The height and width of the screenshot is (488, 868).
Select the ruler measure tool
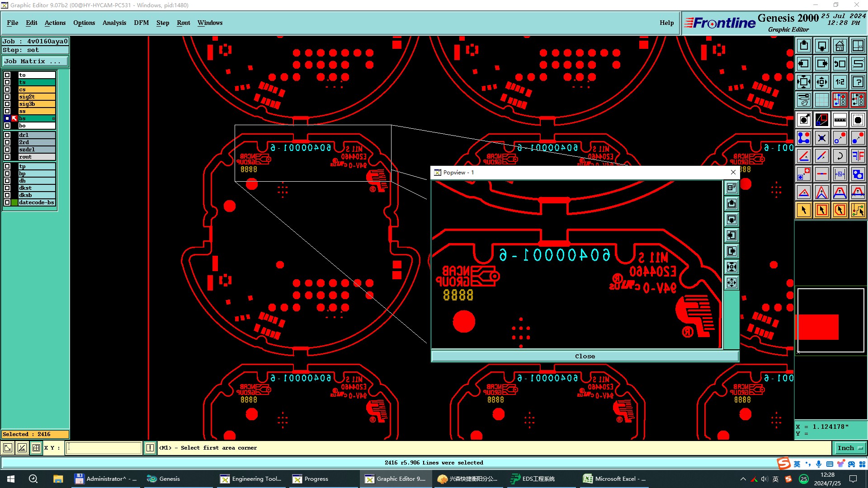pos(840,120)
